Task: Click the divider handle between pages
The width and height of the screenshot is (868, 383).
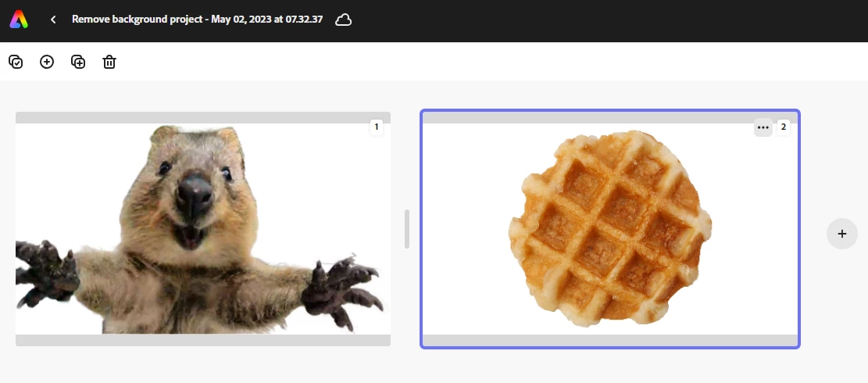Action: [x=407, y=229]
